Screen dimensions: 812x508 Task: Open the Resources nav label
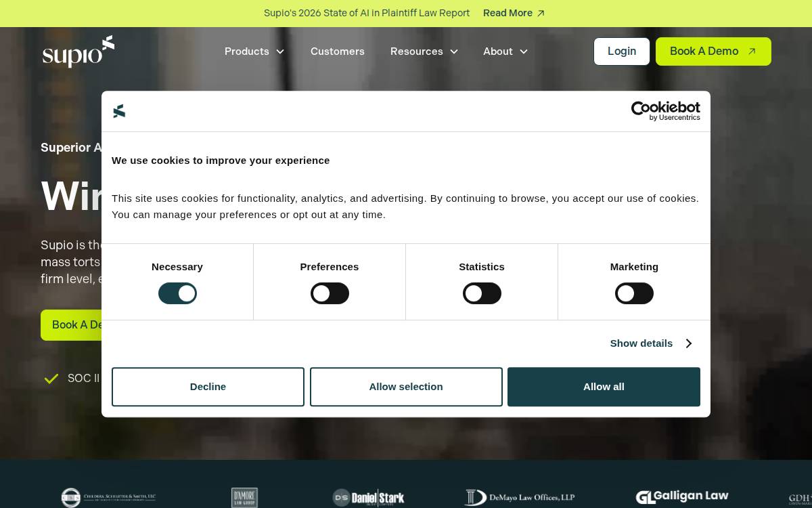[x=417, y=51]
